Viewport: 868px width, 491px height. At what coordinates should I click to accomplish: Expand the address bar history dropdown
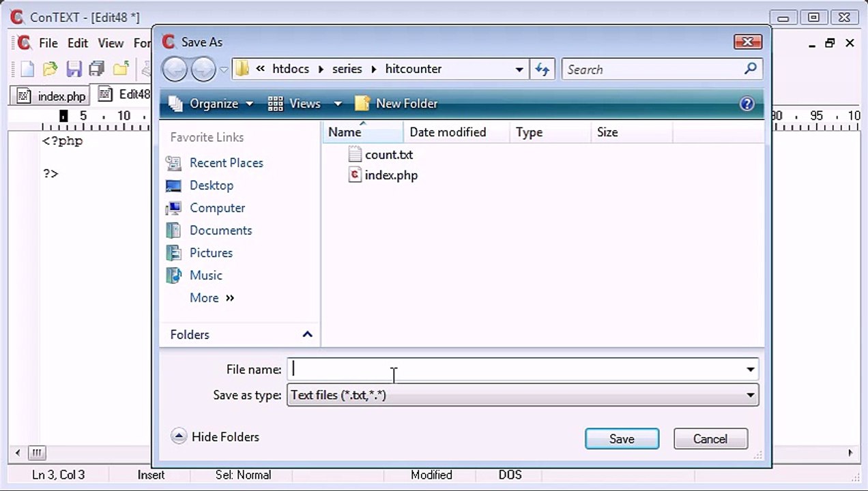[x=519, y=69]
